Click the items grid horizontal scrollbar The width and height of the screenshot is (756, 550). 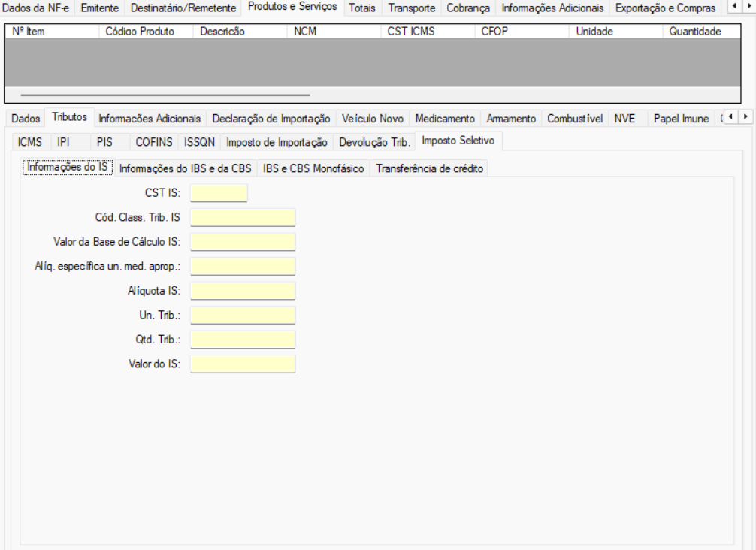165,95
